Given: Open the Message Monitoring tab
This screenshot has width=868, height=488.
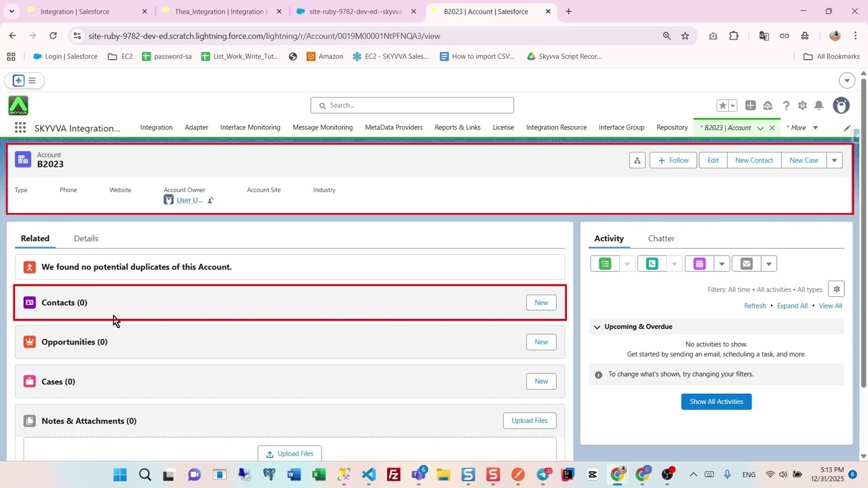Looking at the screenshot, I should (323, 127).
